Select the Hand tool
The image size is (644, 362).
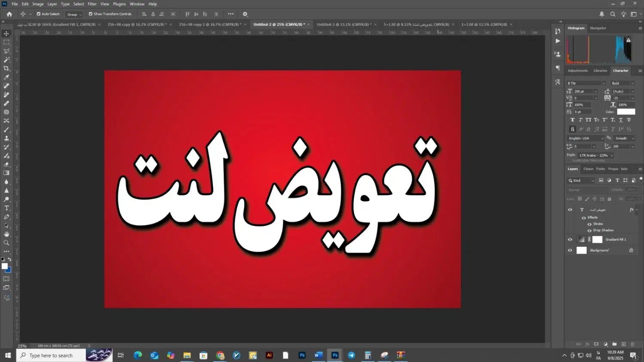6,234
